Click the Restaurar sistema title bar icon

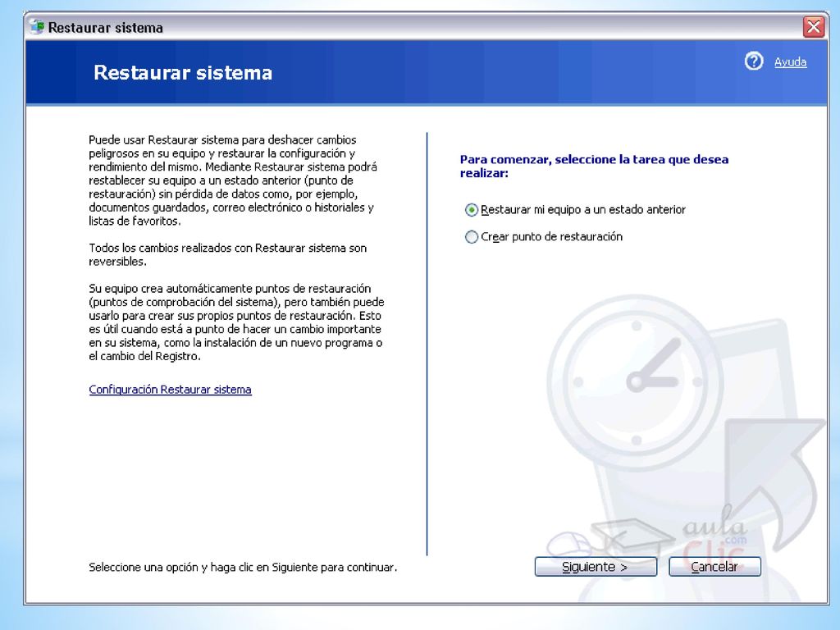click(36, 27)
